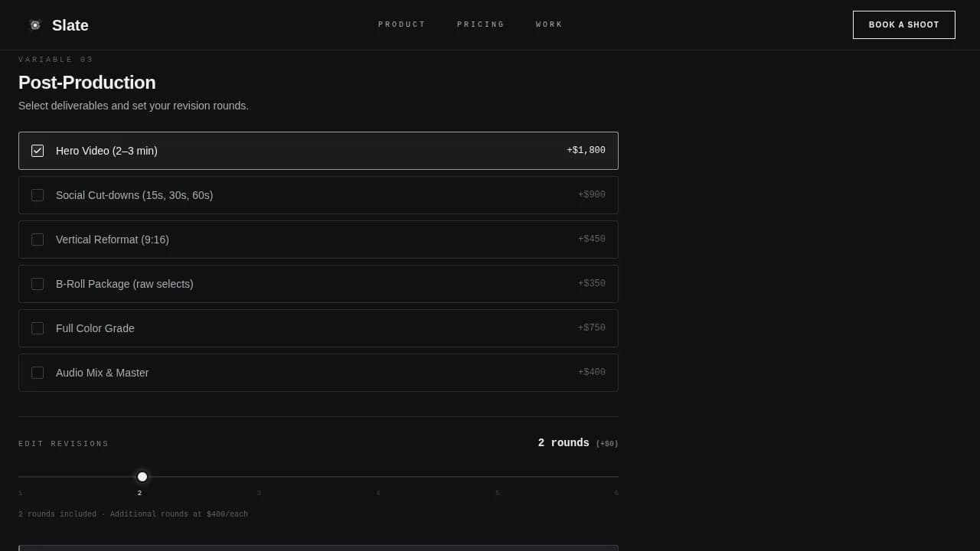The width and height of the screenshot is (980, 551).
Task: Click the Slate camera logo icon
Action: pyautogui.click(x=35, y=24)
